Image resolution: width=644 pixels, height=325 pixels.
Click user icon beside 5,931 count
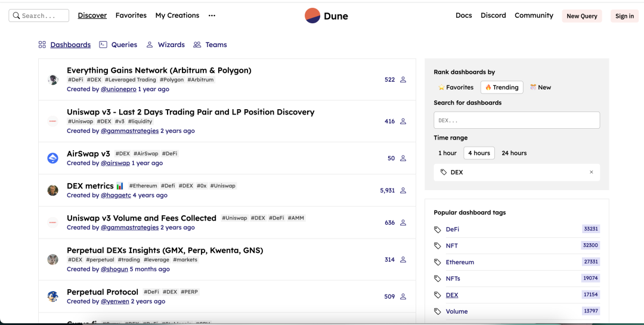tap(403, 190)
